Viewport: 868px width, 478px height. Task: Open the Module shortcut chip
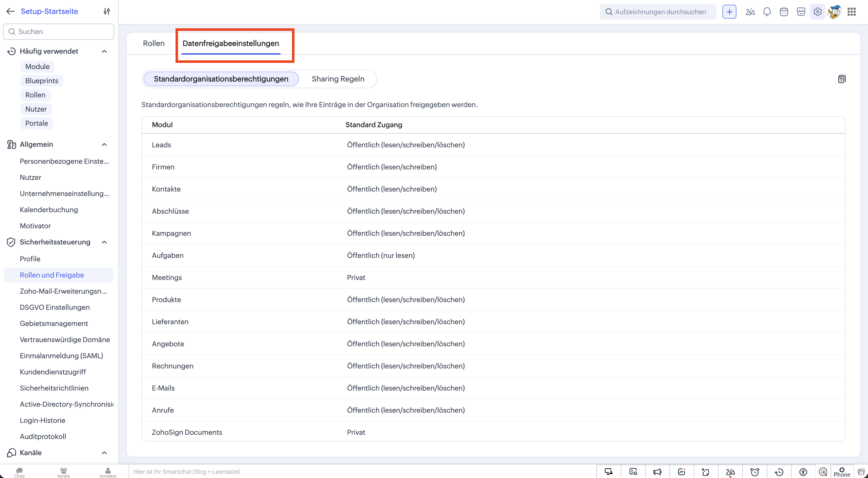(37, 67)
